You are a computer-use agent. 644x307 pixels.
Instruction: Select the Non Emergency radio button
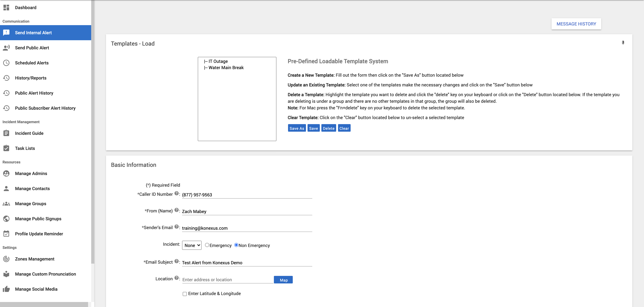tap(236, 245)
